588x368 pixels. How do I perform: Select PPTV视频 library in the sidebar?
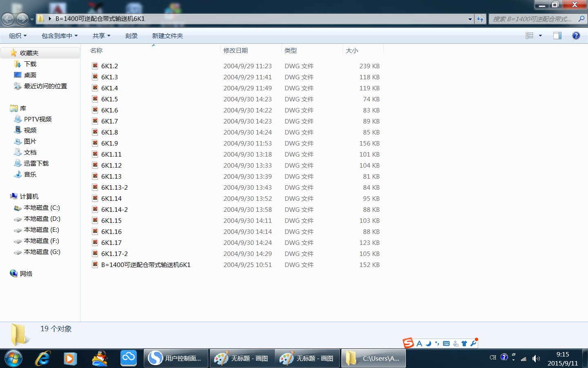tap(38, 119)
